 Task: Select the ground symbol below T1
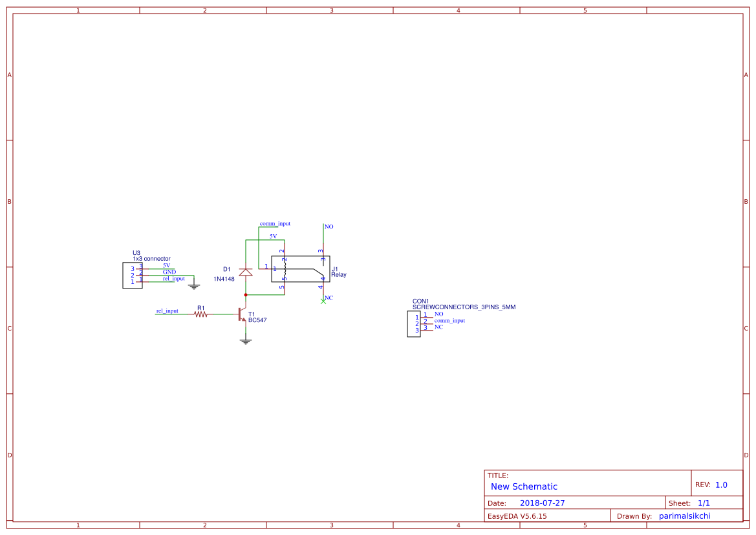tap(246, 340)
